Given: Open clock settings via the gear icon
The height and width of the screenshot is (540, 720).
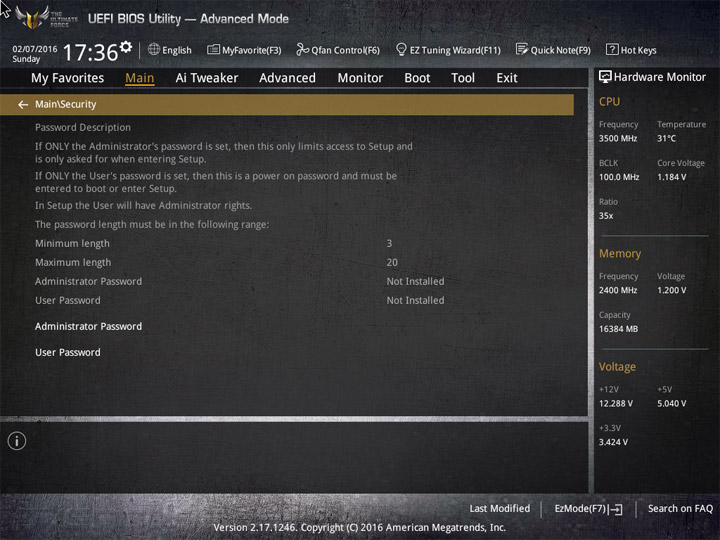Looking at the screenshot, I should [126, 46].
